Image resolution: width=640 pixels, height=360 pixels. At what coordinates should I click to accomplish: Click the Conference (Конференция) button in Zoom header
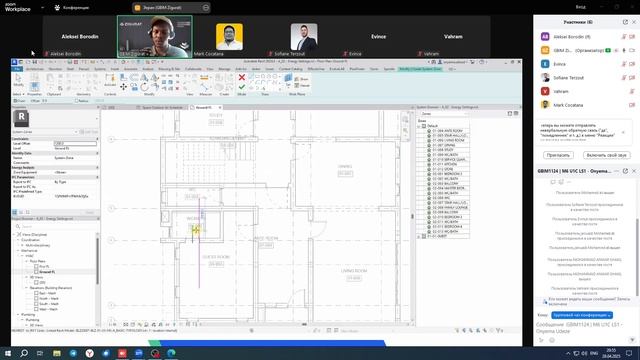[x=72, y=7]
